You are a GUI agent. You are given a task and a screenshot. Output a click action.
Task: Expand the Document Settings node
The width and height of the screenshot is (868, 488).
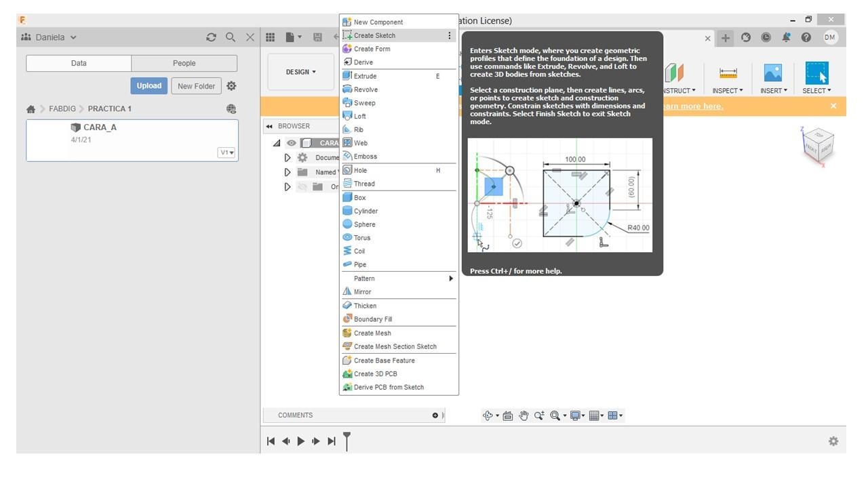click(288, 157)
